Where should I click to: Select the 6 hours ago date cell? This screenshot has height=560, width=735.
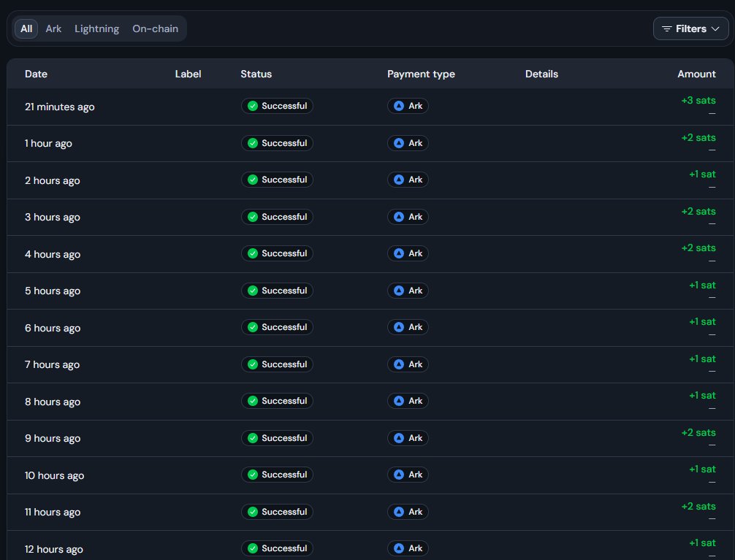pyautogui.click(x=53, y=328)
